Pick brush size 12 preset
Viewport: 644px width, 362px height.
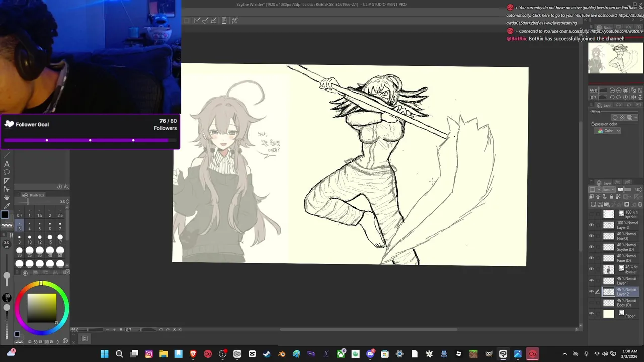point(40,239)
